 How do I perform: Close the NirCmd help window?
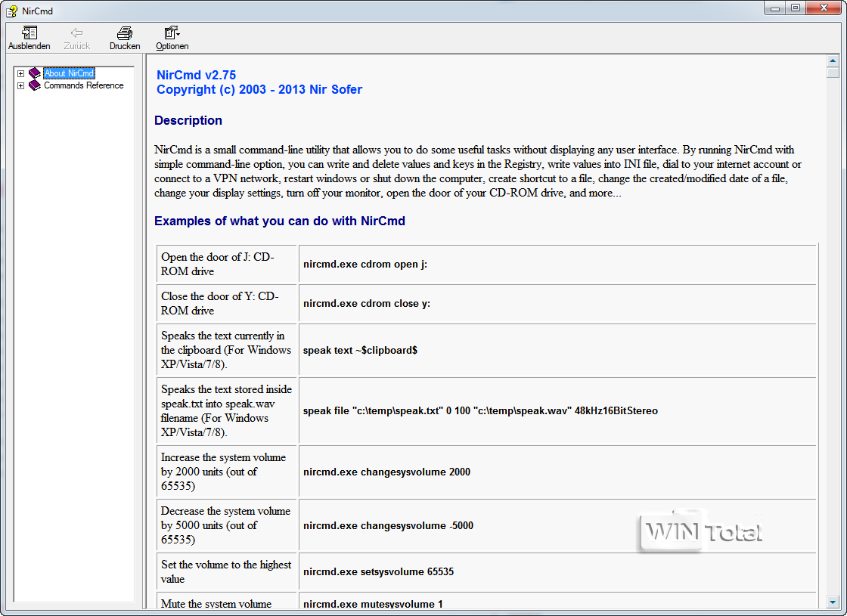pos(824,8)
